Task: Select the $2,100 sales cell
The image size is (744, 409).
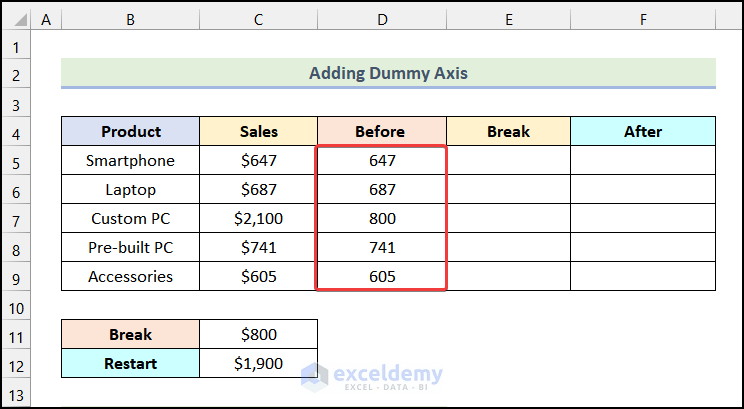Action: click(258, 218)
